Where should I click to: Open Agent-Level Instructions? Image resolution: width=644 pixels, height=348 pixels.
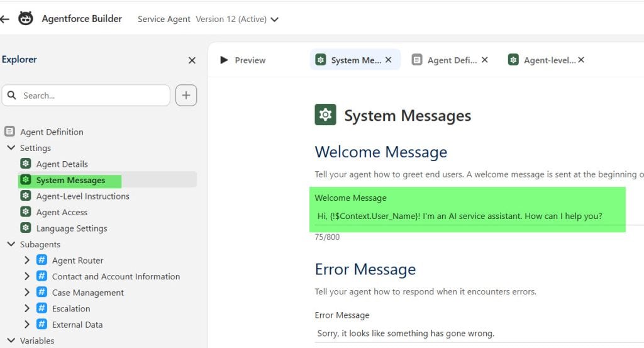click(82, 196)
